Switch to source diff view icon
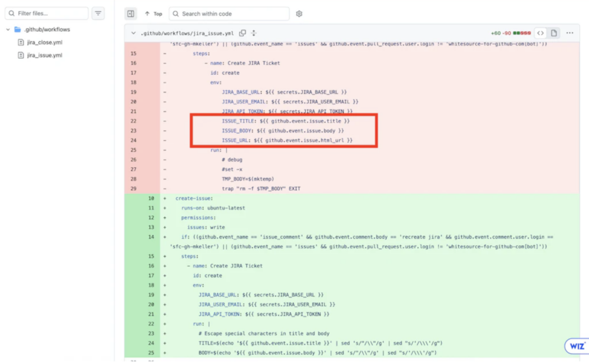 pyautogui.click(x=540, y=33)
